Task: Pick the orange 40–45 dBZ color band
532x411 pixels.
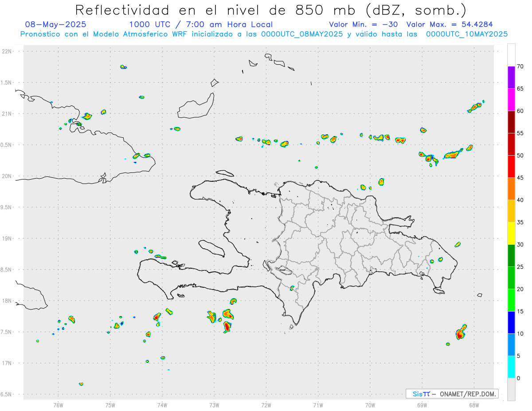Action: (x=511, y=189)
